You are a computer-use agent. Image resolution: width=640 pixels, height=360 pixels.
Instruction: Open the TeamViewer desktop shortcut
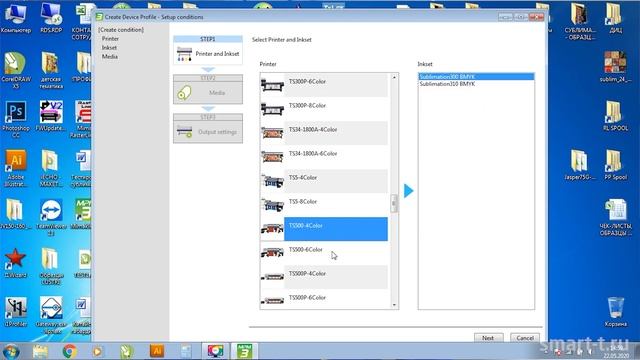tap(51, 217)
